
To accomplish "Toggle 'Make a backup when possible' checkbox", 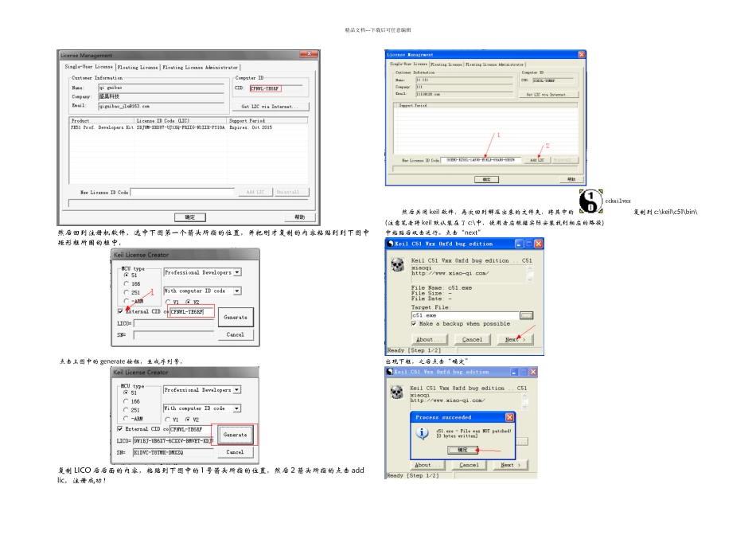I will coord(414,324).
